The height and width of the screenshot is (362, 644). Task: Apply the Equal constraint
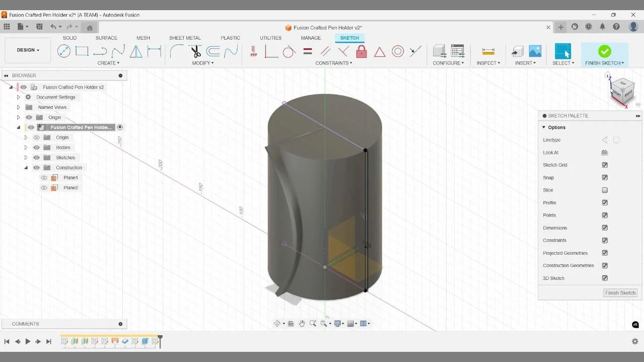[308, 51]
